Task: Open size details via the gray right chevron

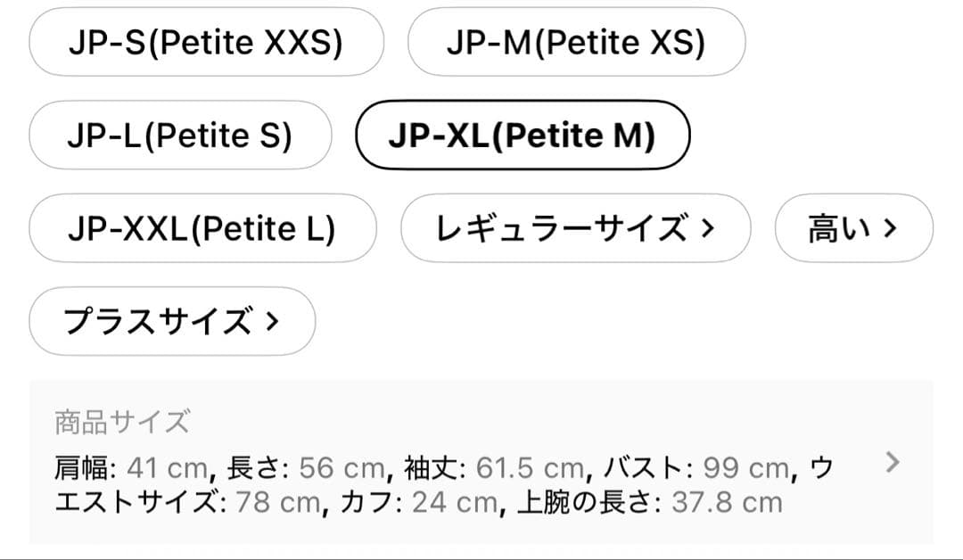Action: click(893, 462)
